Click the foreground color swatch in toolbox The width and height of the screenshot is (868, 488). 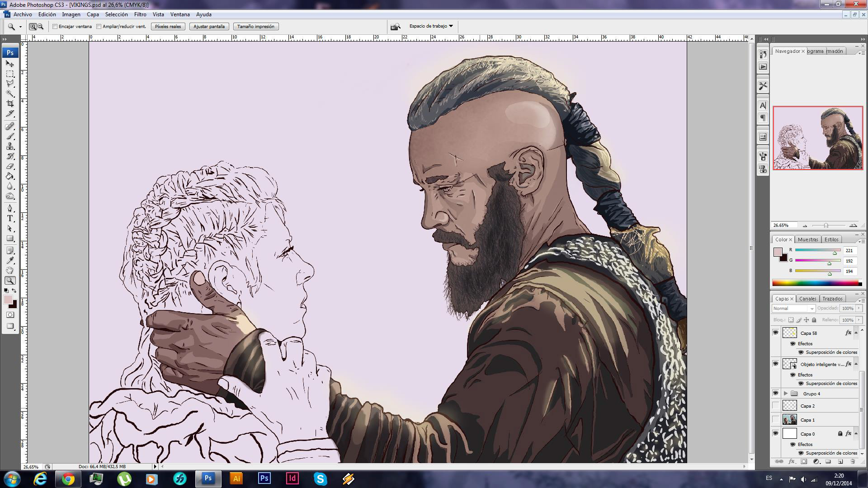click(8, 300)
